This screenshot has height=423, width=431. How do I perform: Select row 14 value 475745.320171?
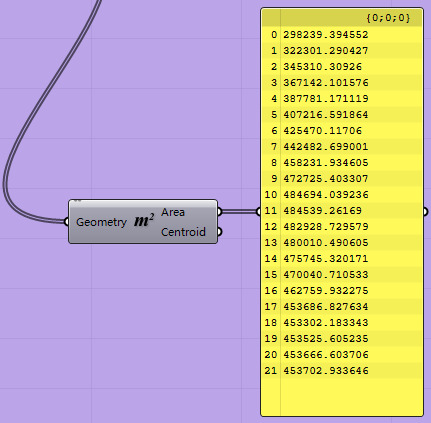[x=326, y=259]
